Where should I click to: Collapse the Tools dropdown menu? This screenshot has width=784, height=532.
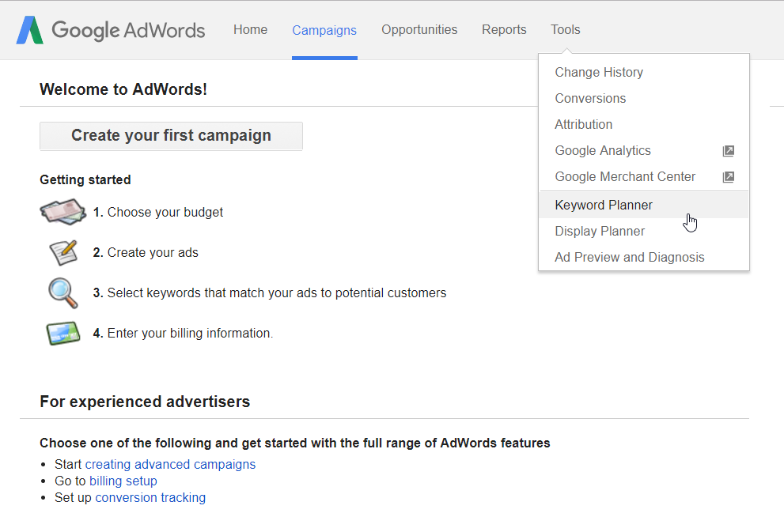pyautogui.click(x=566, y=29)
